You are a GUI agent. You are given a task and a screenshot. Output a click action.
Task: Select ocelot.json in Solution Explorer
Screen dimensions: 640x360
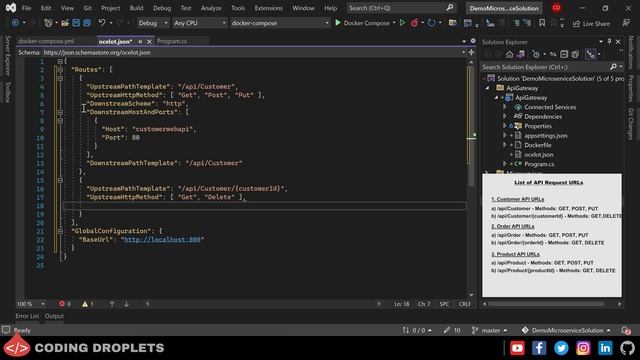539,155
